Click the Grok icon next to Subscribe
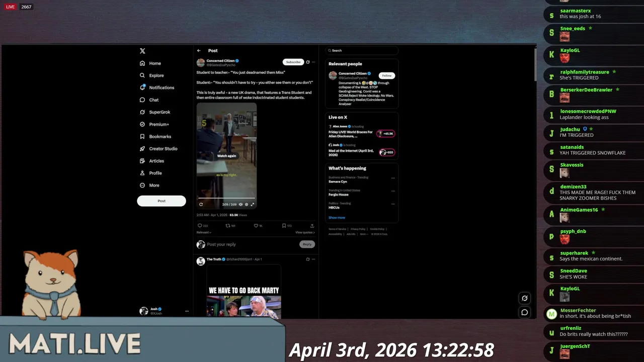The image size is (644, 362). point(307,62)
